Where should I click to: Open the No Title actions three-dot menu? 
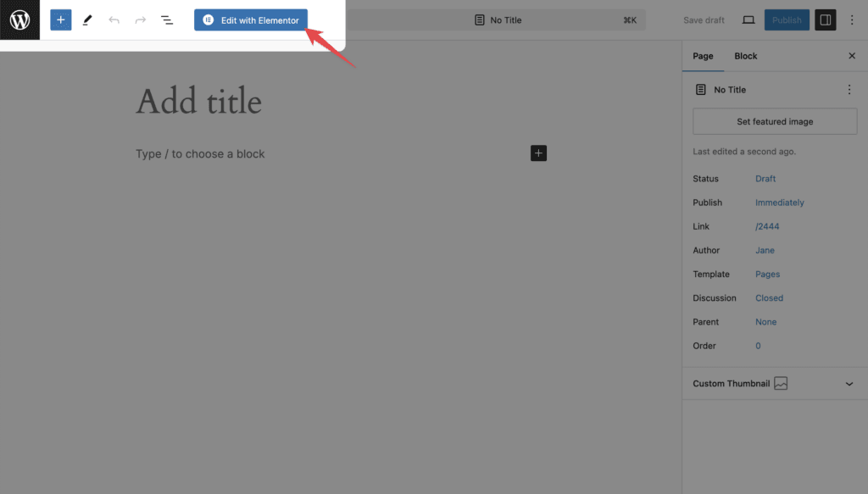click(x=849, y=90)
